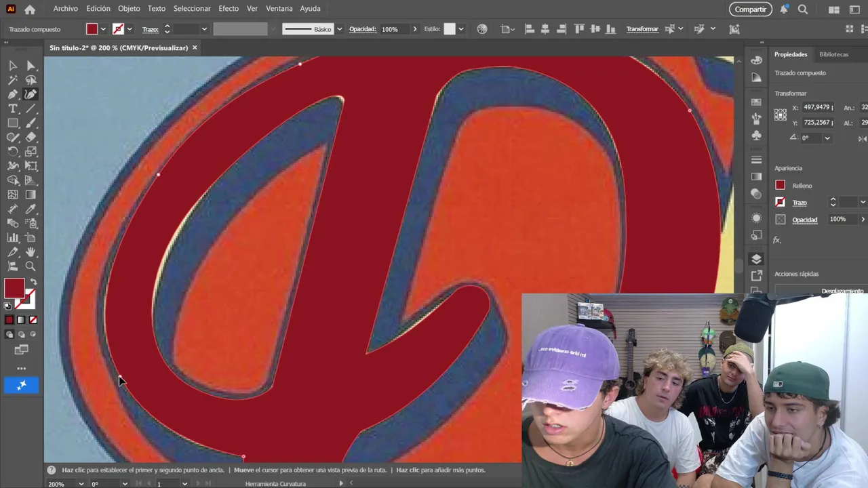
Task: Open the Symbols panel icon in dock
Action: 757,134
